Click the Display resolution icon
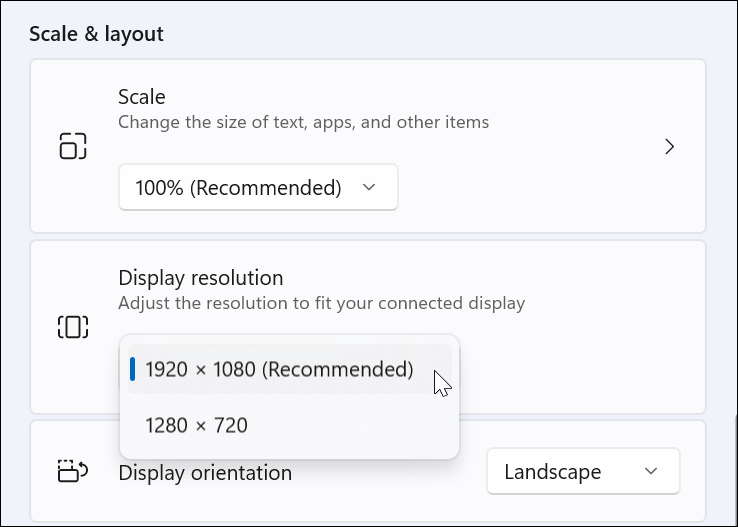The image size is (738, 527). (x=73, y=327)
